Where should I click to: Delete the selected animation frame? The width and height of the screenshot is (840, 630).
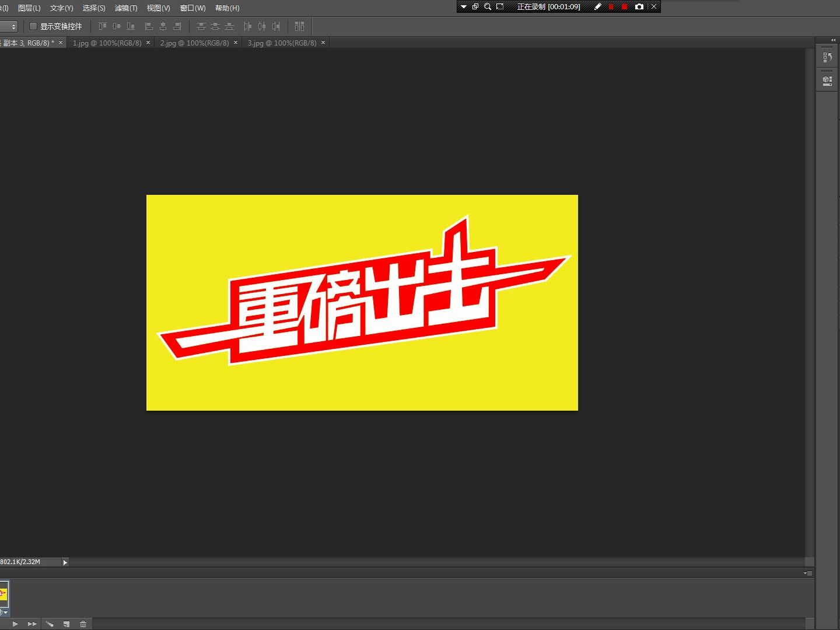(x=83, y=624)
